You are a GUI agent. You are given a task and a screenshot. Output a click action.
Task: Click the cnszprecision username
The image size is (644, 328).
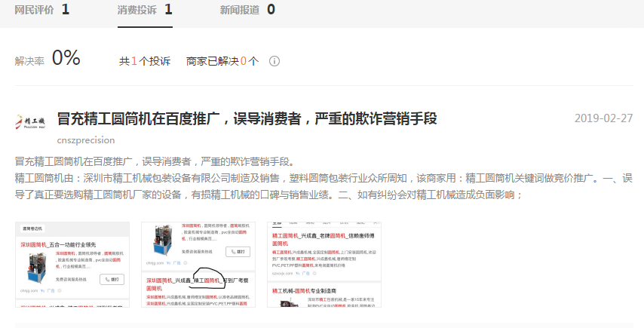click(x=85, y=140)
